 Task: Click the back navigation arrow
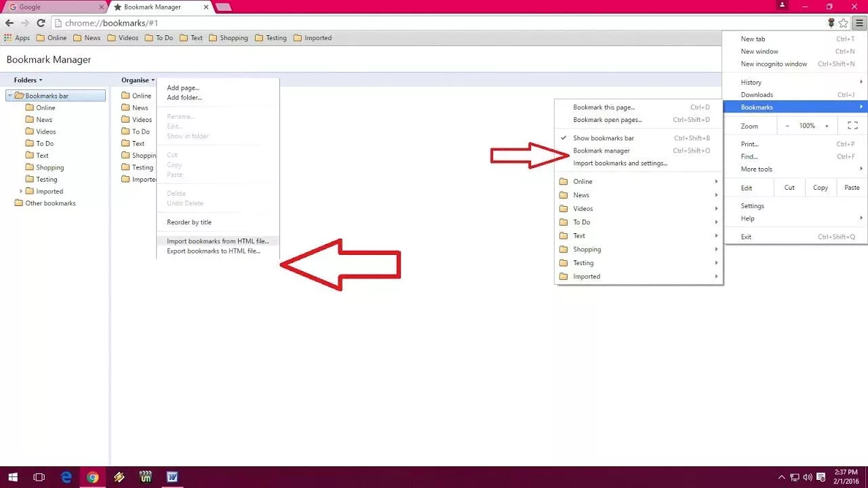(x=9, y=22)
